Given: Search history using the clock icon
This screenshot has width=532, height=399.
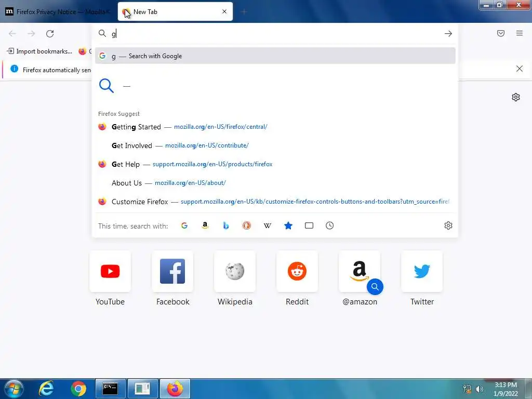Looking at the screenshot, I should click(x=330, y=225).
